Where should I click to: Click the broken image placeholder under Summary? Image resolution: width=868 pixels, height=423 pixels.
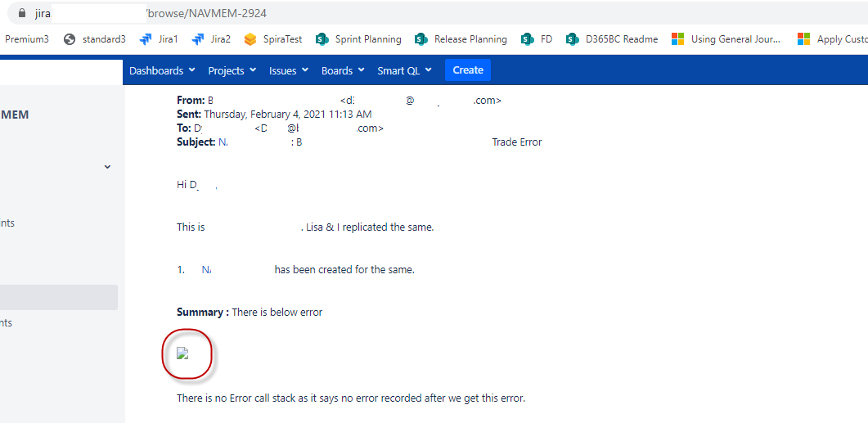183,353
